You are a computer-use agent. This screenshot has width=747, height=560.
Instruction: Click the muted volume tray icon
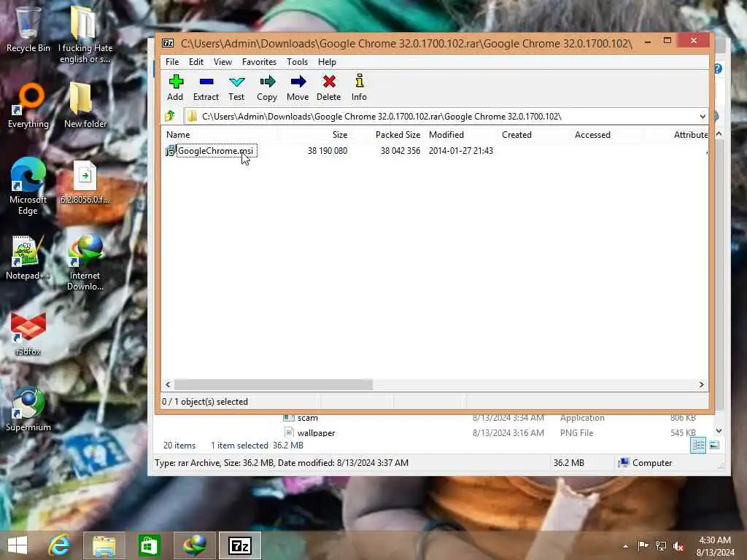tap(678, 545)
